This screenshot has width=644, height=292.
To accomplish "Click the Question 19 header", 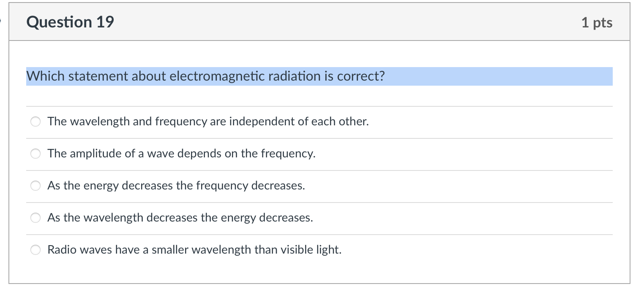I will point(70,22).
